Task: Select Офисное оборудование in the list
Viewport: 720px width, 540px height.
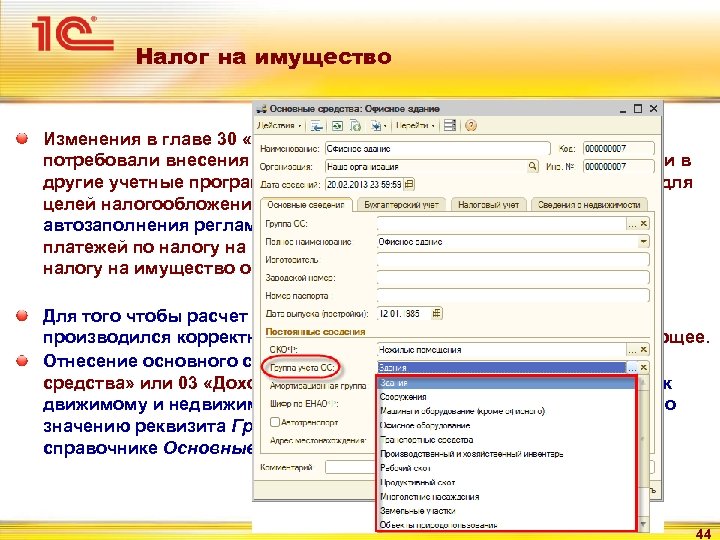Action: pyautogui.click(x=507, y=425)
